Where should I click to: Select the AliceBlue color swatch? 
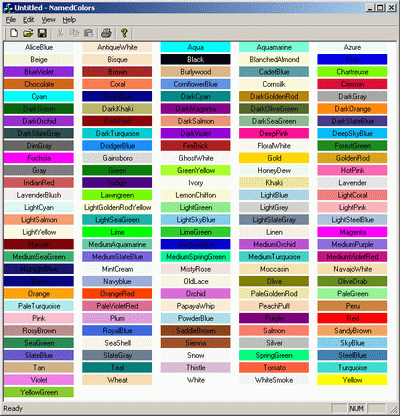click(x=39, y=47)
